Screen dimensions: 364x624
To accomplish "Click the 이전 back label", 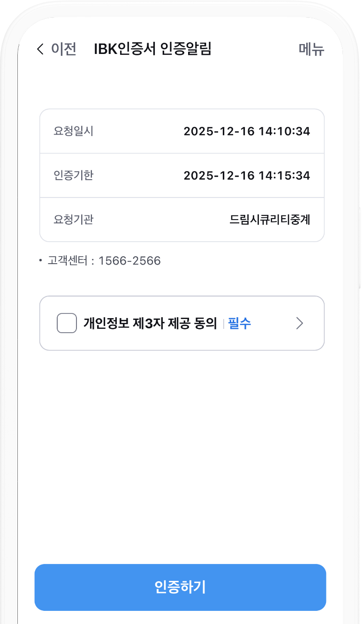I will [x=63, y=49].
